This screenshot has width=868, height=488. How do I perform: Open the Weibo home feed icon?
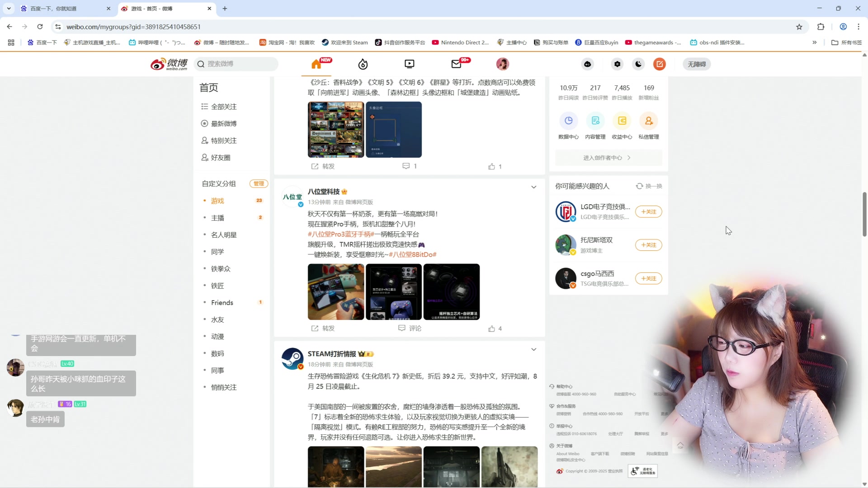317,64
